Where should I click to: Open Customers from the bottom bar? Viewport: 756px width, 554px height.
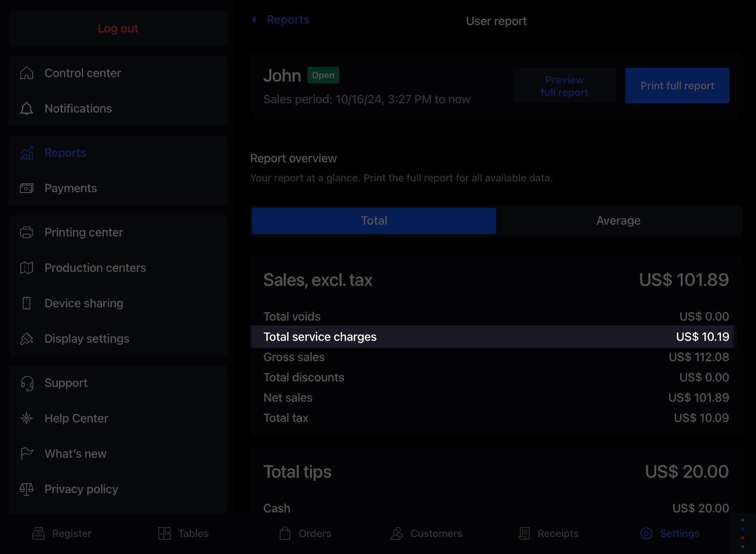[426, 533]
